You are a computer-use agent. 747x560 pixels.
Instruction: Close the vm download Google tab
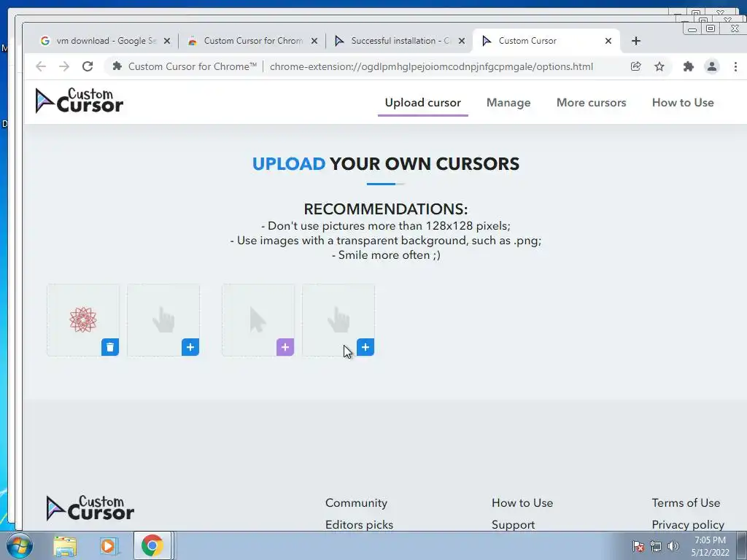167,41
